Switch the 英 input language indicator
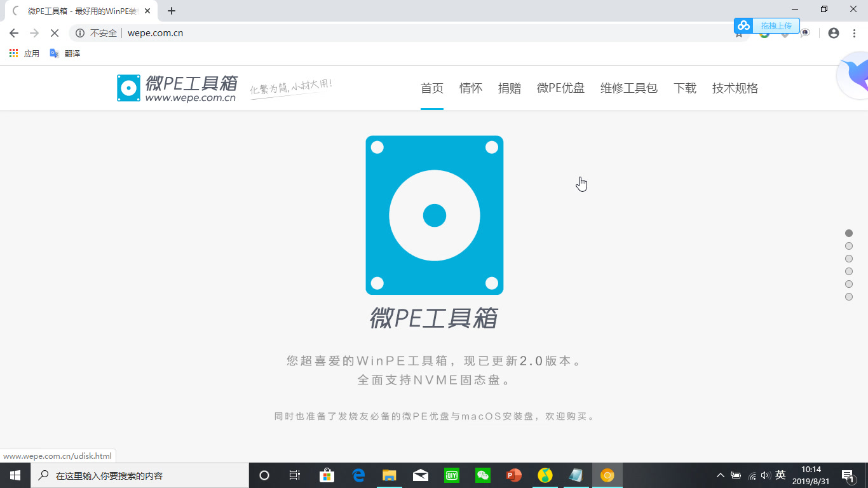The image size is (868, 488). click(x=779, y=475)
